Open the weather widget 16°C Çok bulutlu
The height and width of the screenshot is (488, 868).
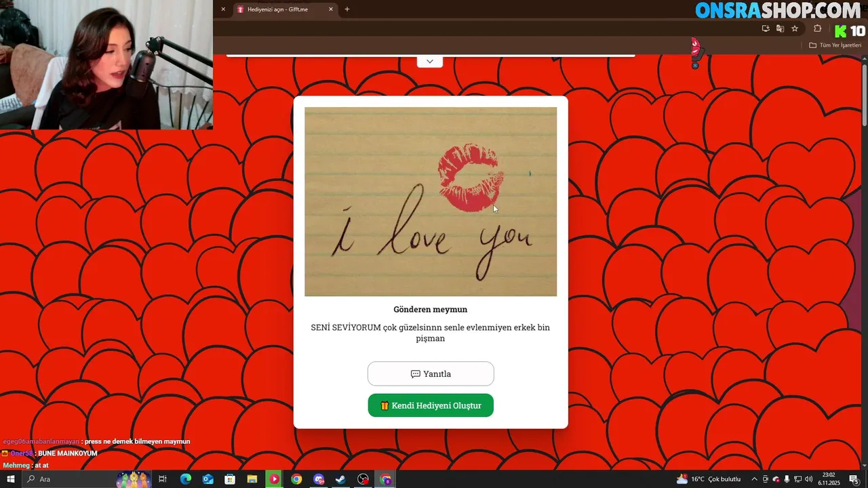[709, 479]
